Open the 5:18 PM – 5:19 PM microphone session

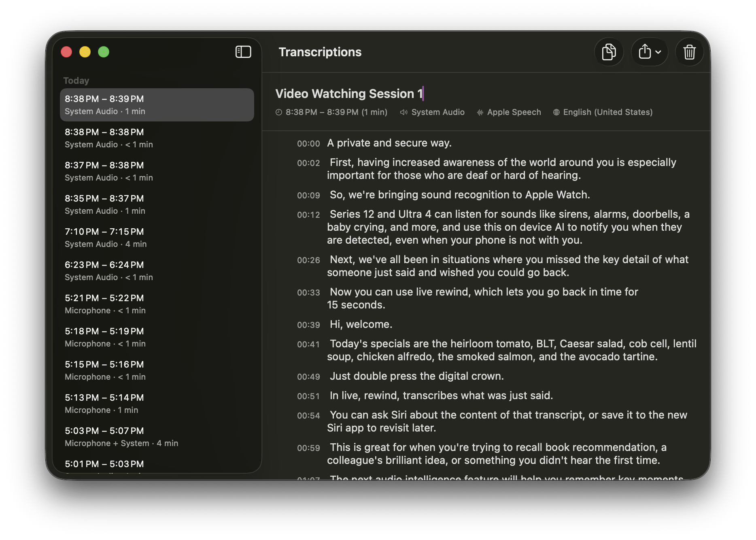pos(157,337)
